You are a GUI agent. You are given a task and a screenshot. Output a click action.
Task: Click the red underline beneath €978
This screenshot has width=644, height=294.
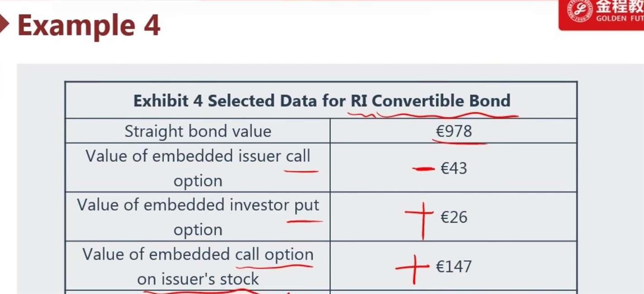[x=458, y=142]
